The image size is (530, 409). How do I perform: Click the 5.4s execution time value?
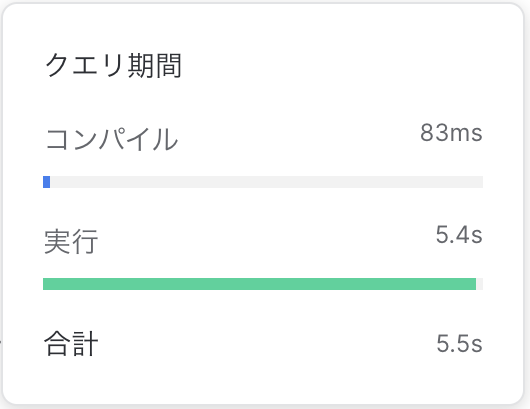tap(459, 235)
